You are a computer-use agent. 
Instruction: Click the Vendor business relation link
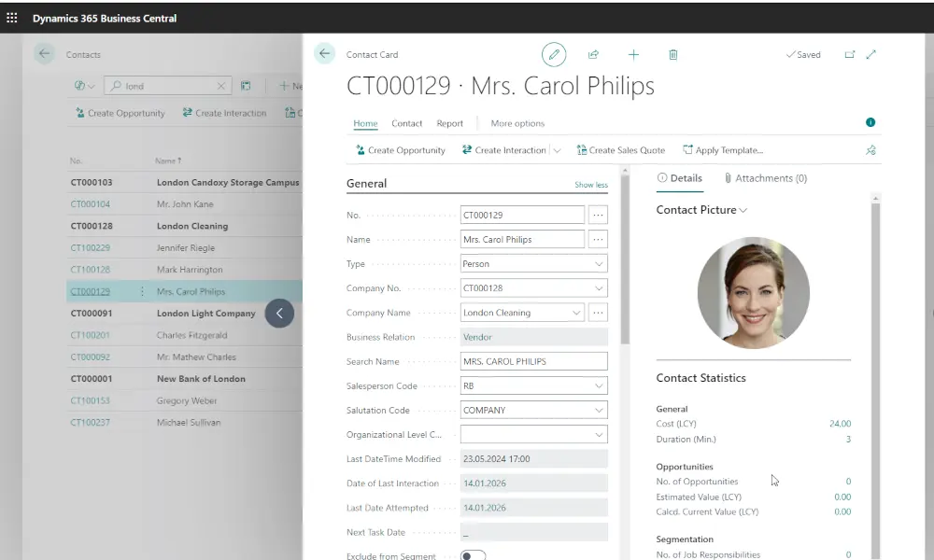click(x=477, y=337)
